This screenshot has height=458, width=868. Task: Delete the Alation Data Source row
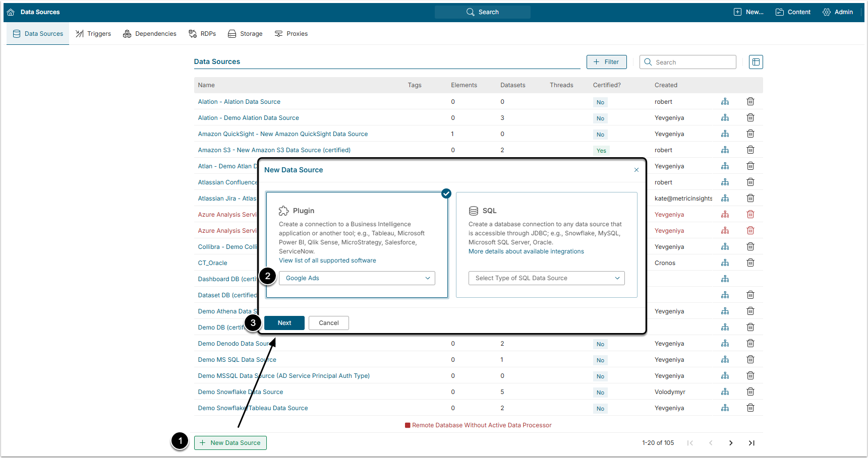(x=750, y=102)
